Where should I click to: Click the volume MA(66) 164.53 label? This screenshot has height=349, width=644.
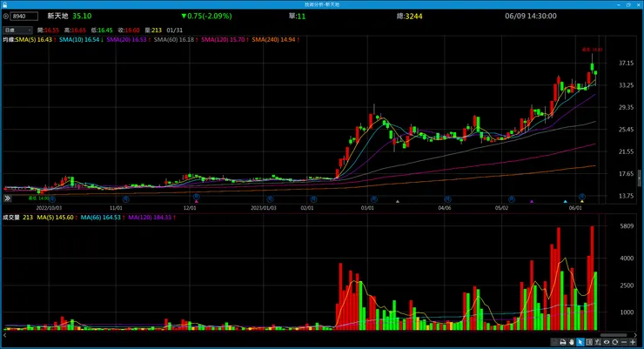103,218
